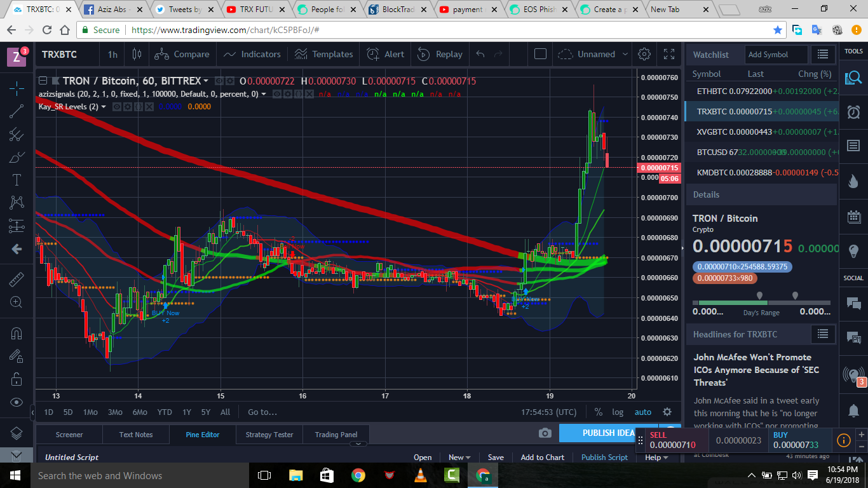The height and width of the screenshot is (488, 868).
Task: Open the Ideas lightbulb panel
Action: click(853, 250)
